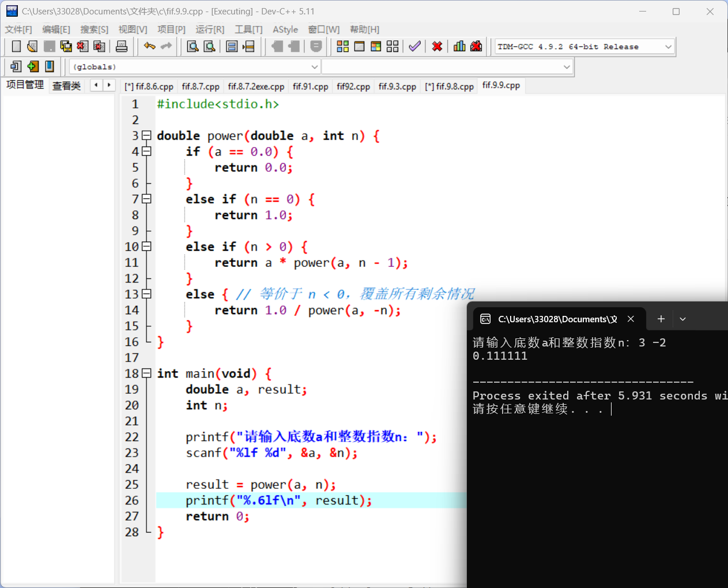Click the Open file toolbar icon
The height and width of the screenshot is (588, 728).
[x=32, y=46]
